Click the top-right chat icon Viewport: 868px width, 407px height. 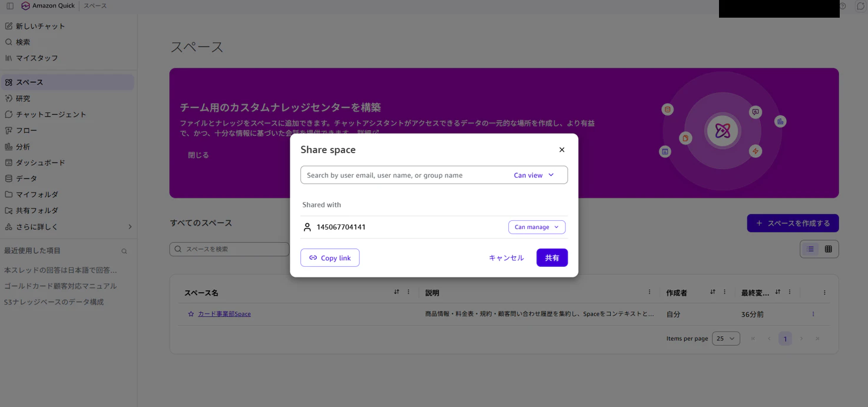pyautogui.click(x=860, y=6)
